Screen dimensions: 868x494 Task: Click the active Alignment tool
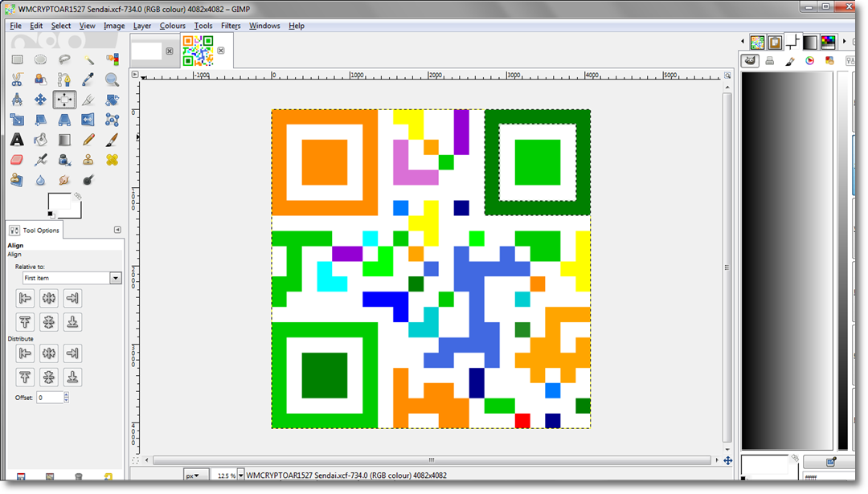64,100
